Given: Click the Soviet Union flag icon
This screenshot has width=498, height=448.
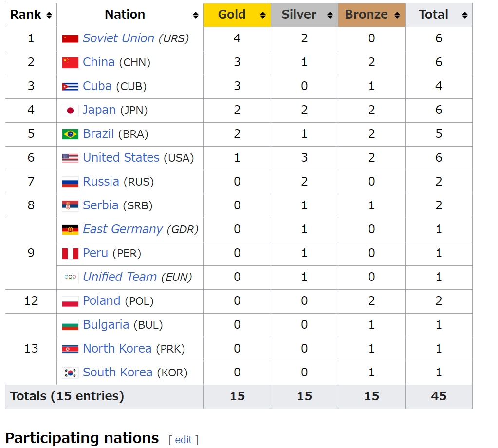Looking at the screenshot, I should click(x=70, y=39).
